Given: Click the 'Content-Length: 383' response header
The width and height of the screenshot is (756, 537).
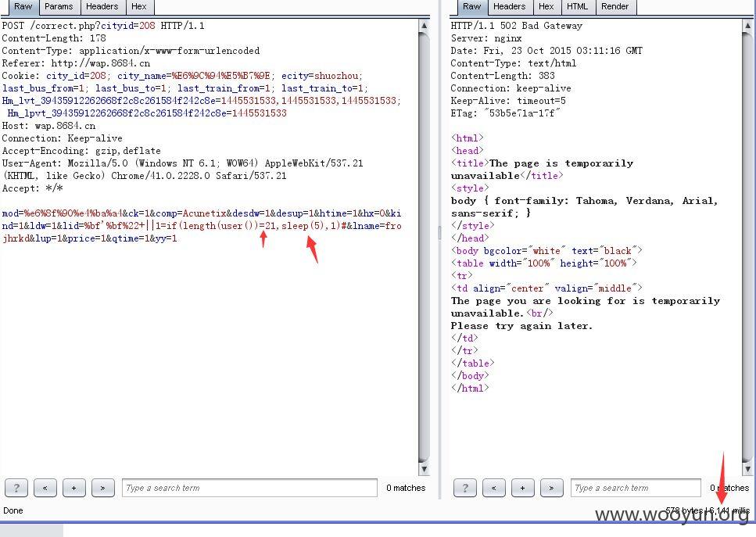Looking at the screenshot, I should click(503, 76).
